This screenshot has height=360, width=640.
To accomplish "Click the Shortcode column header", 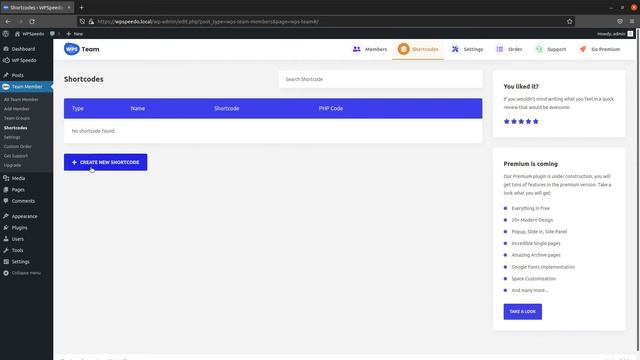I will [x=227, y=109].
